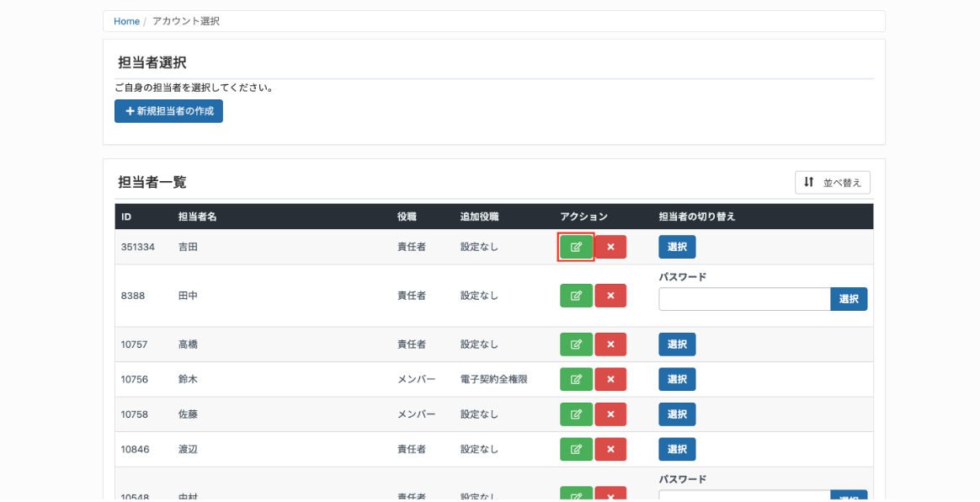980x502 pixels.
Task: Click ID cell 10758
Action: point(135,414)
